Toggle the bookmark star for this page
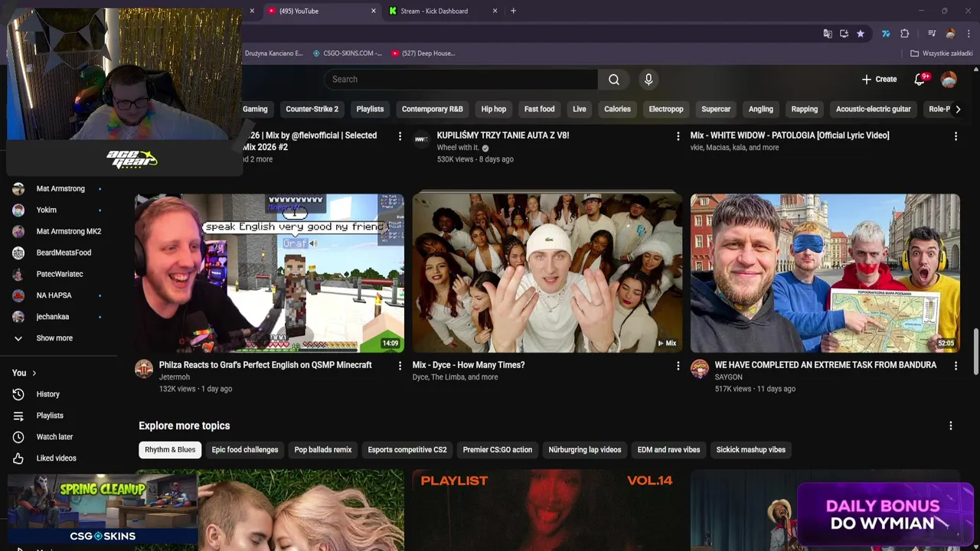Screen dimensions: 980x551 click(861, 34)
